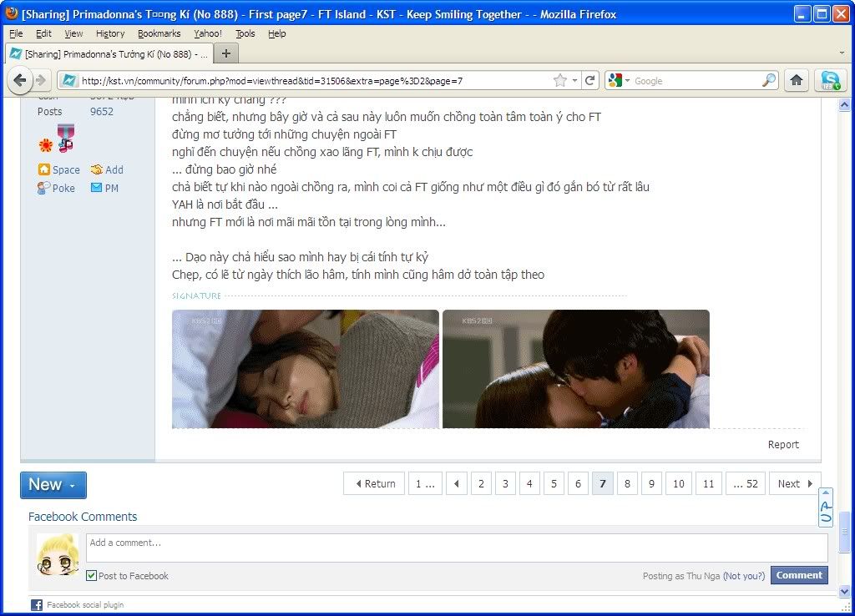
Task: Open the File menu
Action: pos(16,33)
